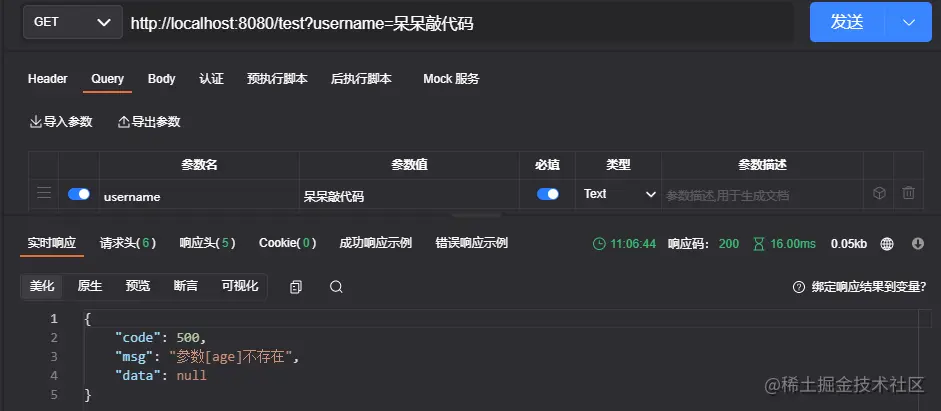
Task: Switch to 后执行脚本 tab
Action: [361, 79]
